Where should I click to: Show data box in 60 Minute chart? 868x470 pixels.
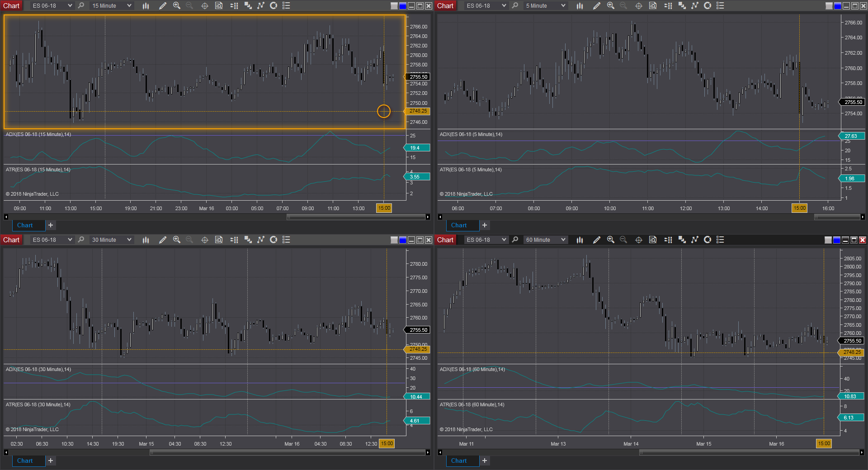coord(653,240)
